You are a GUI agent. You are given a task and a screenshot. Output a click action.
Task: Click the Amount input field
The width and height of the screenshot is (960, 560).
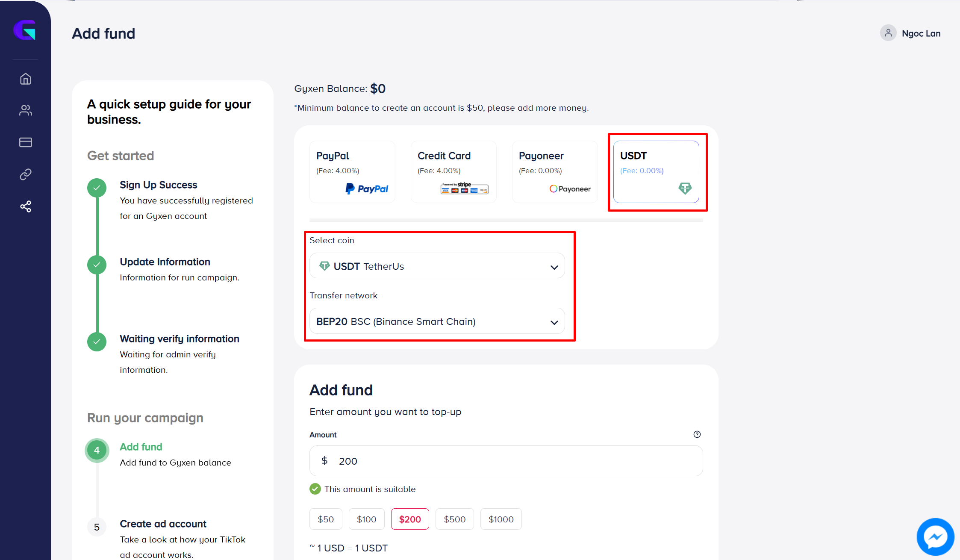coord(506,461)
